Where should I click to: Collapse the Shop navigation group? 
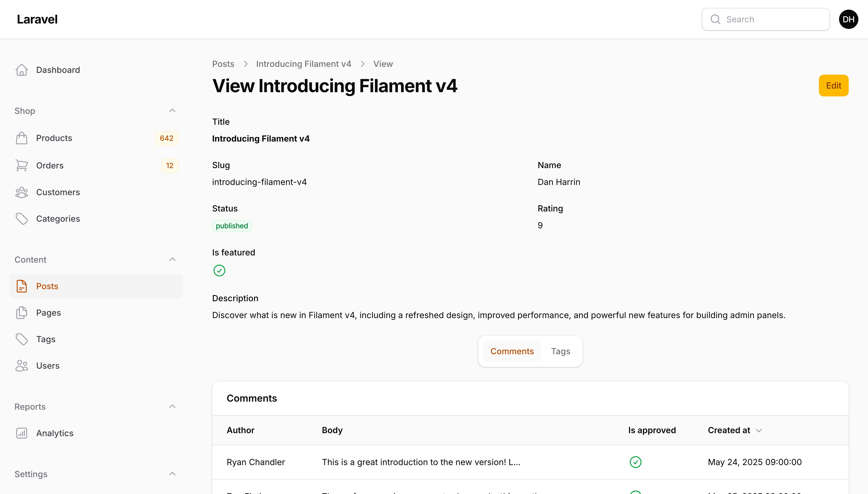coord(172,111)
